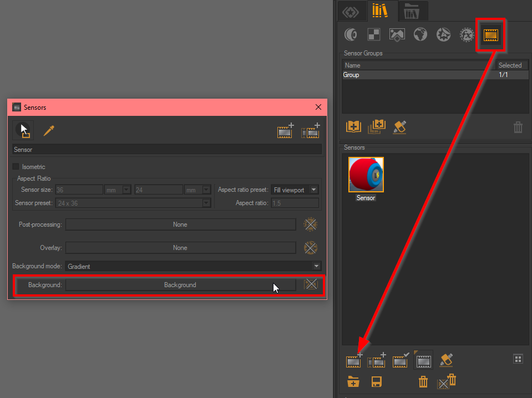Open Aspect ratio preset Fill viewport dropdown
This screenshot has height=398, width=532.
295,190
